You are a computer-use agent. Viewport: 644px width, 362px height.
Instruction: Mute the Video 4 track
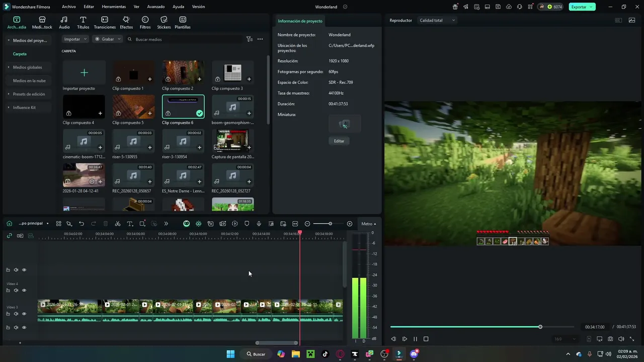click(x=16, y=291)
